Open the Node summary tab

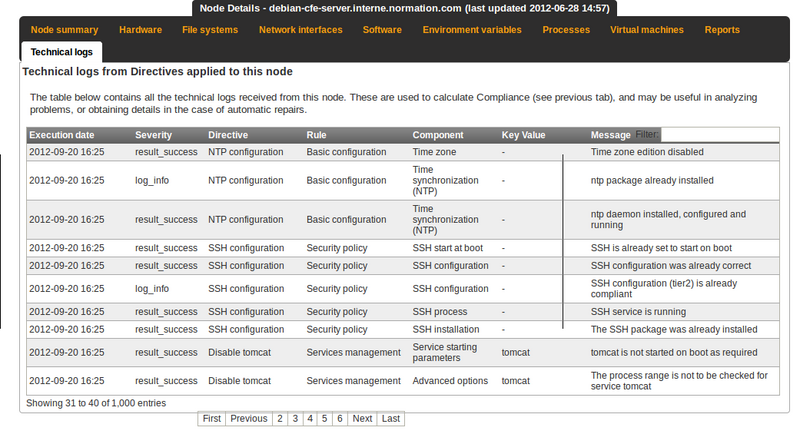click(x=64, y=30)
